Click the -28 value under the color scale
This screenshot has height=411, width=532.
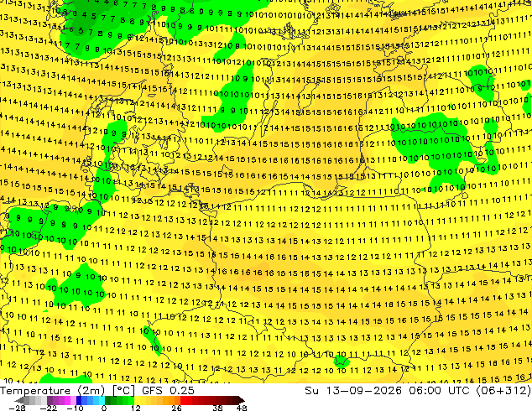pos(17,408)
